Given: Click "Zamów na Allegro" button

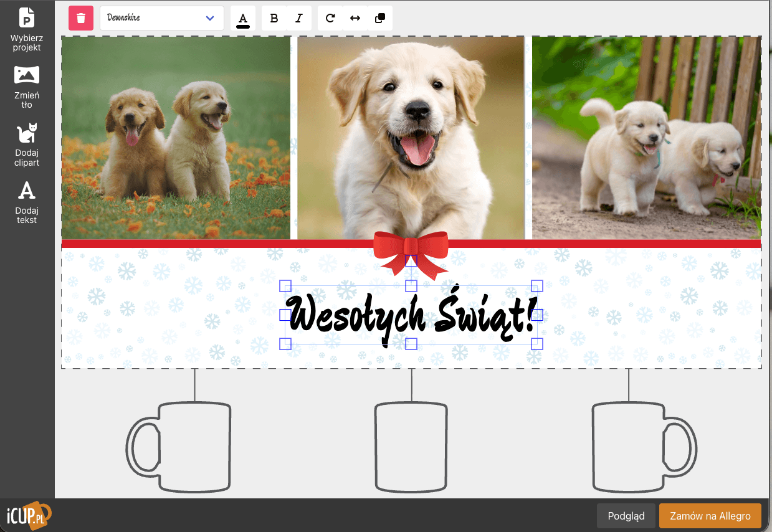Looking at the screenshot, I should point(710,516).
